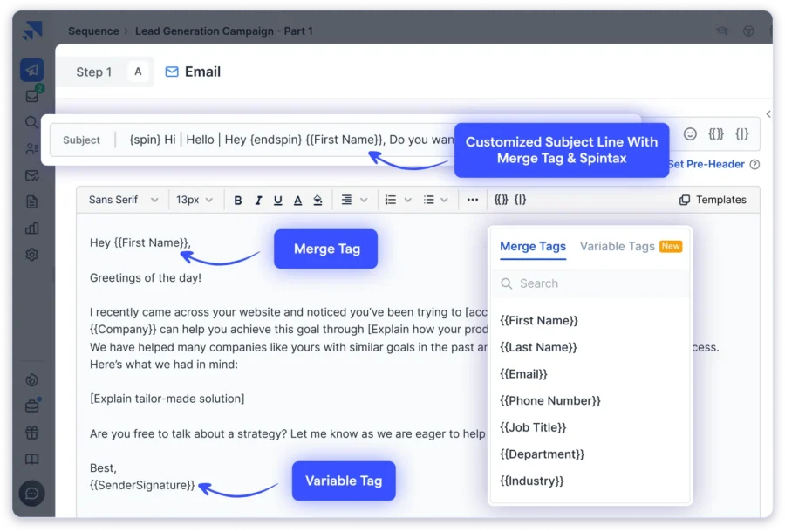This screenshot has width=785, height=532.
Task: Insert spintax into subject line
Action: coord(742,134)
